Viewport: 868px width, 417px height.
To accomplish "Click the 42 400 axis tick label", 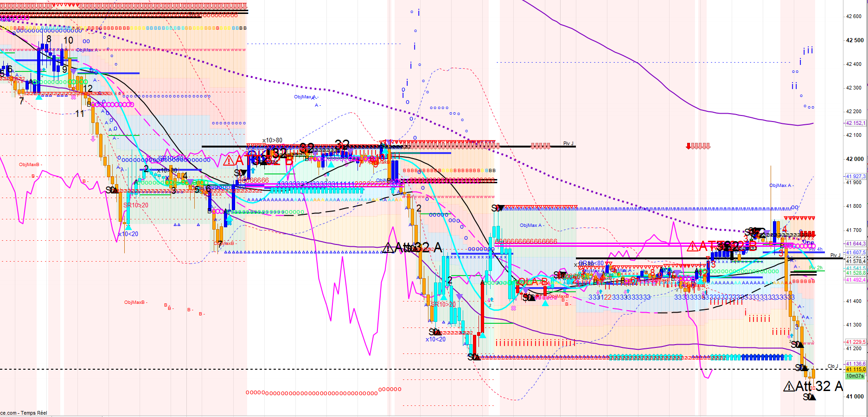I will click(x=854, y=64).
